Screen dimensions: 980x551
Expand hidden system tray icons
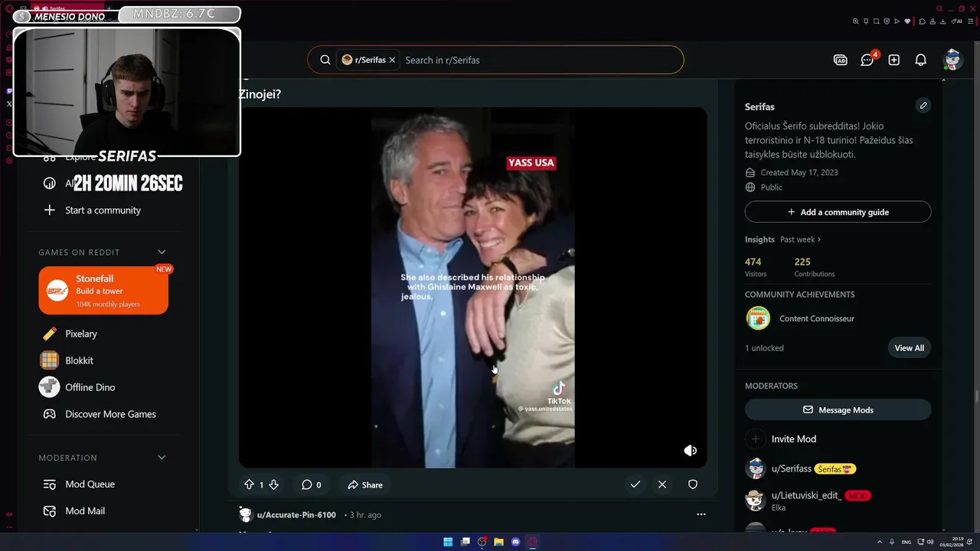(880, 542)
